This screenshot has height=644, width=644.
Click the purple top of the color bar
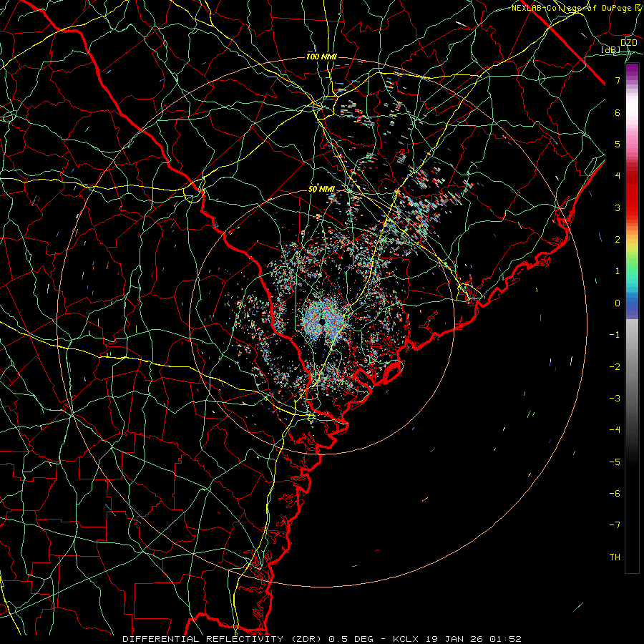[x=632, y=70]
